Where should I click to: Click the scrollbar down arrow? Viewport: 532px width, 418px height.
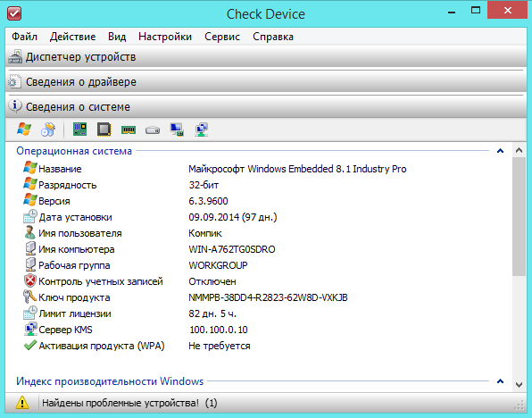tap(519, 385)
